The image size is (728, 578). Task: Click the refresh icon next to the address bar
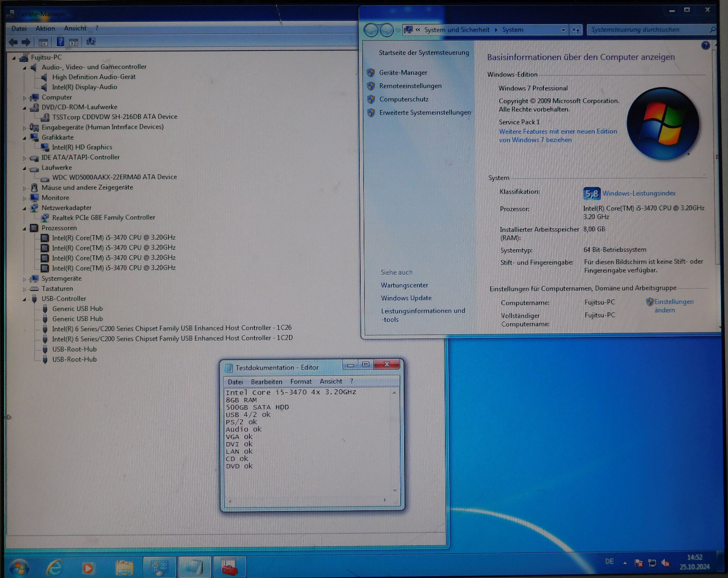576,30
